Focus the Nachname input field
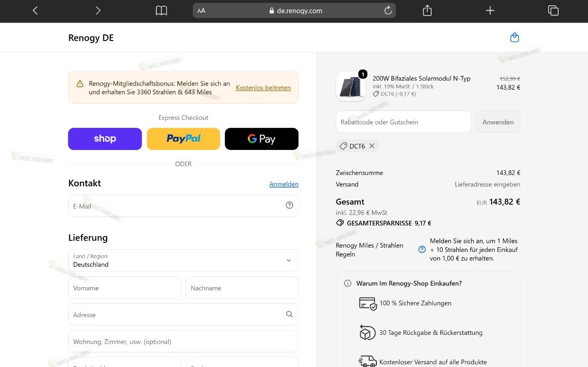 pos(242,288)
